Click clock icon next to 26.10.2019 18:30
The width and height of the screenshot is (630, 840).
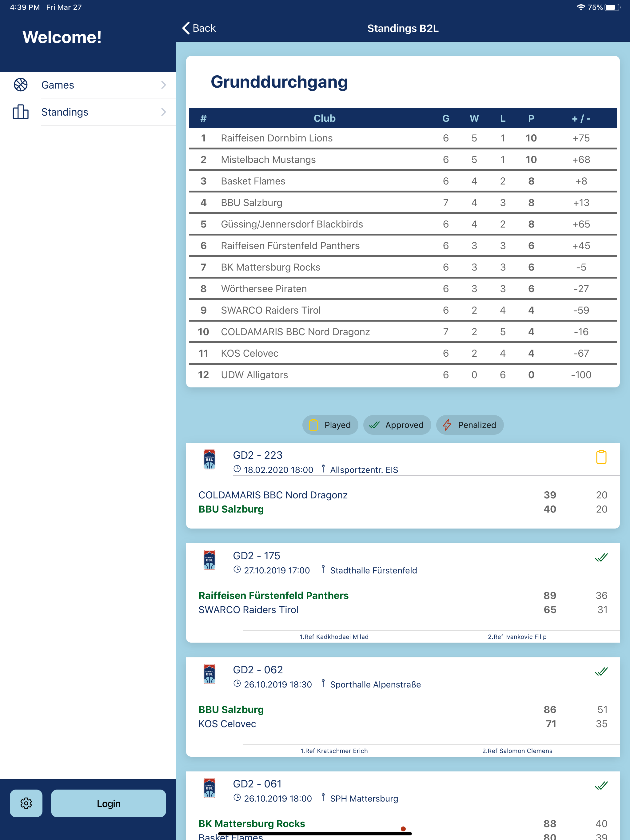[237, 683]
